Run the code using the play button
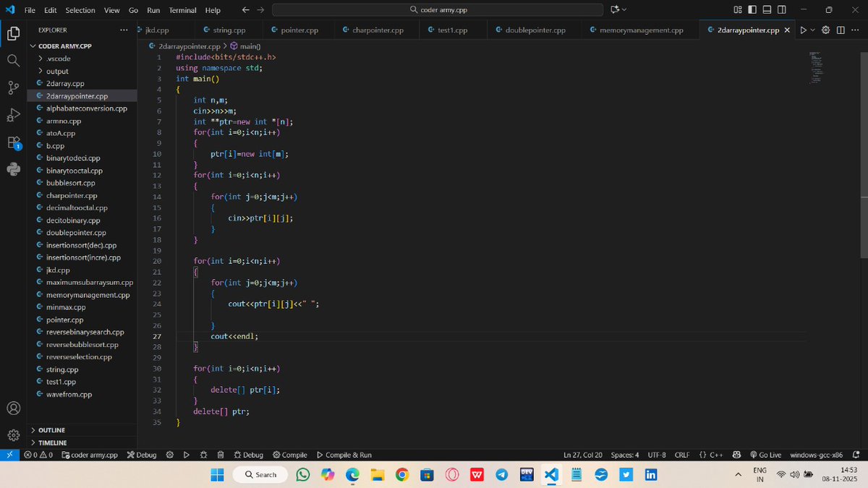 803,30
